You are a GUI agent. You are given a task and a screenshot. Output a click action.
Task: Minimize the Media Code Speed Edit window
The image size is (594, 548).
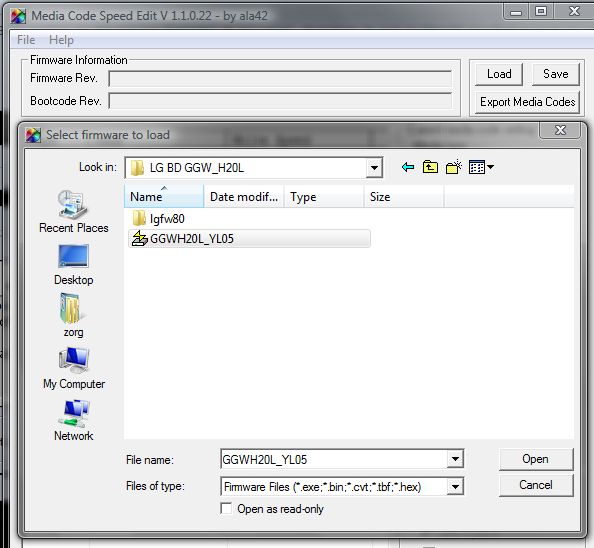516,12
